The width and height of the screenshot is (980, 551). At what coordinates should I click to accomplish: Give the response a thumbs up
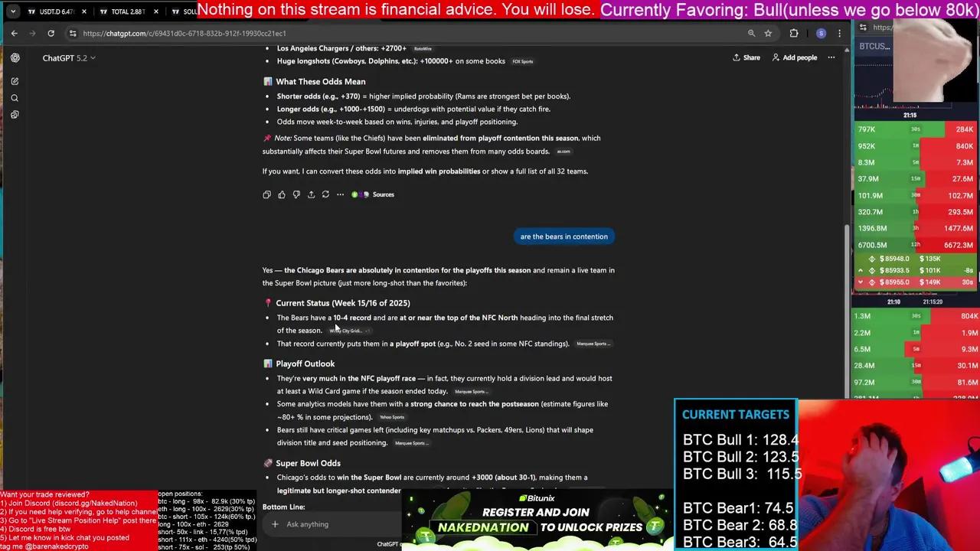[x=282, y=194]
